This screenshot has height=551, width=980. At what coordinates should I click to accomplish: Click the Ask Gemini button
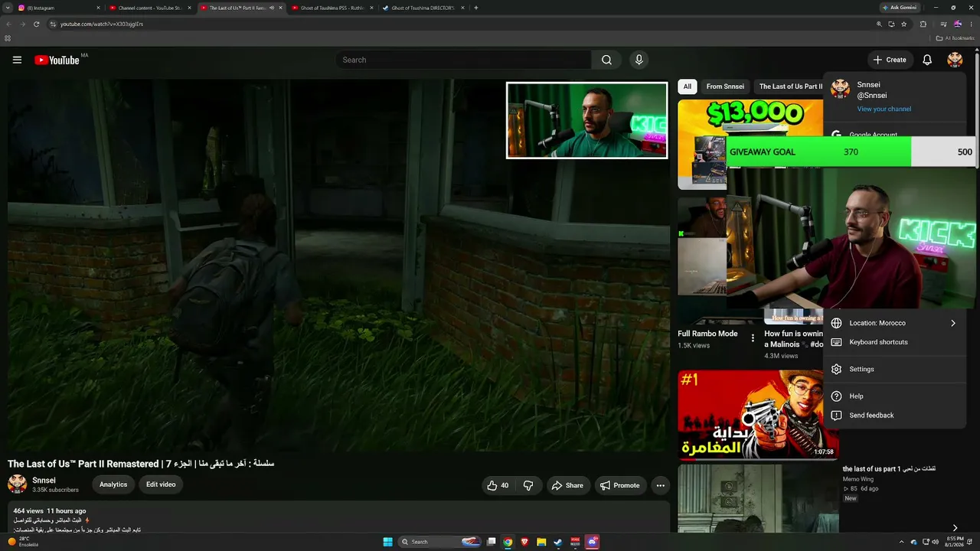(900, 8)
